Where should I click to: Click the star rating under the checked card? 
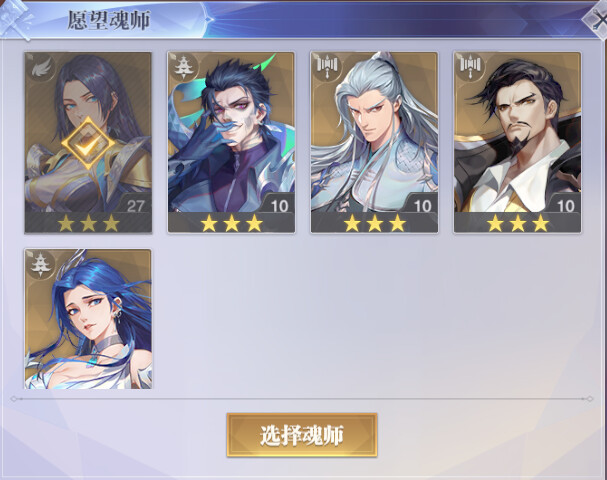tap(88, 223)
